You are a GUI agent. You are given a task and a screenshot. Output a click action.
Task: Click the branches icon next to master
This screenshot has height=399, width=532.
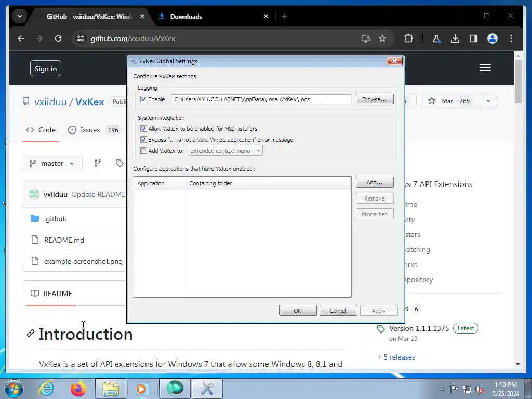(97, 163)
